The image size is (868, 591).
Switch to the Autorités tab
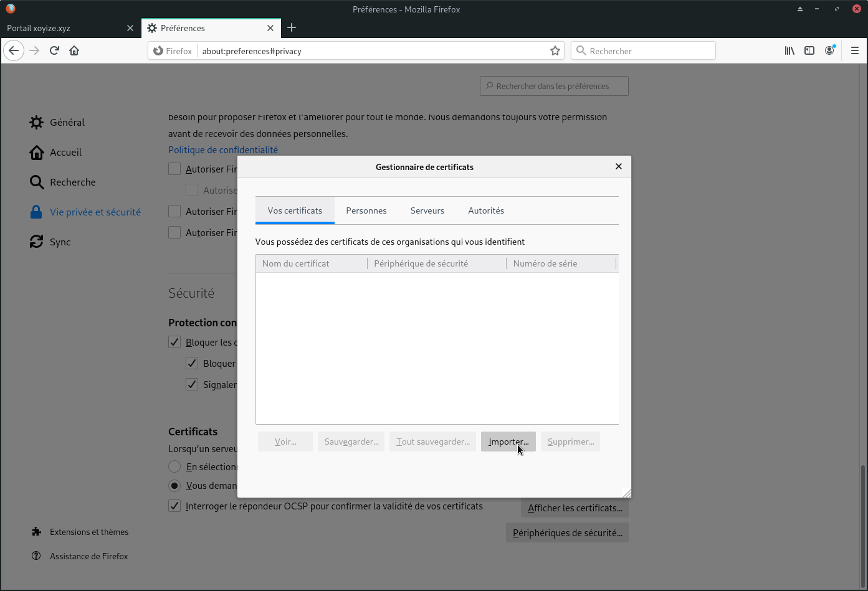click(486, 210)
